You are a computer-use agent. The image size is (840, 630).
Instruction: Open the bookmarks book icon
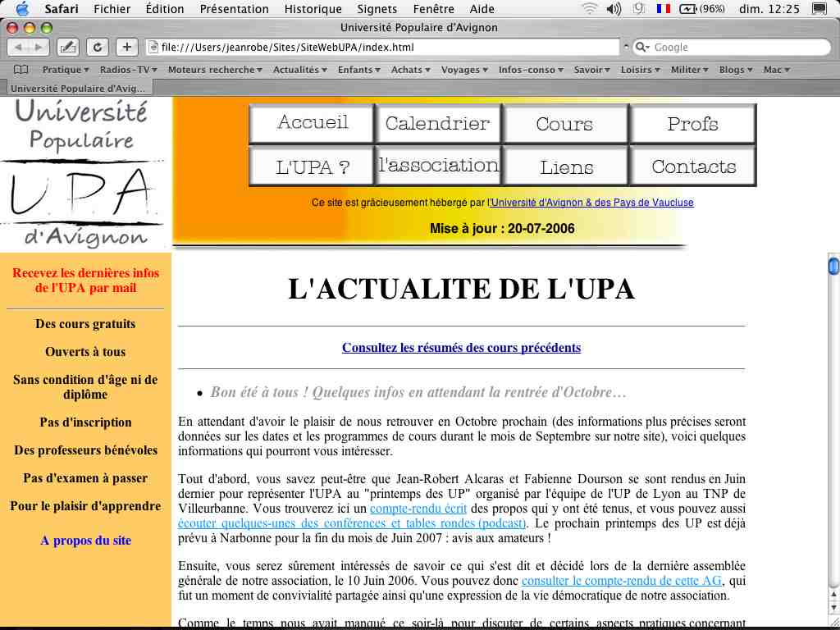[x=21, y=70]
